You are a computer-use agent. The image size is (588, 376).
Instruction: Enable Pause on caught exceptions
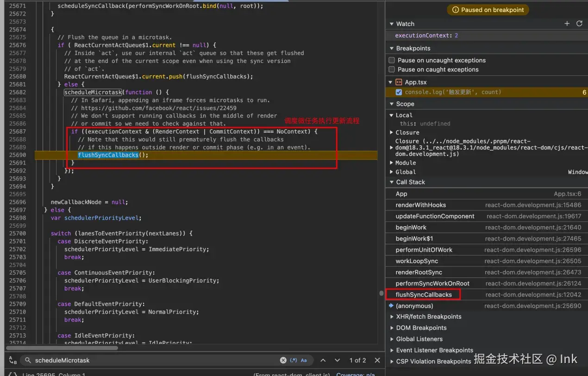pos(392,69)
